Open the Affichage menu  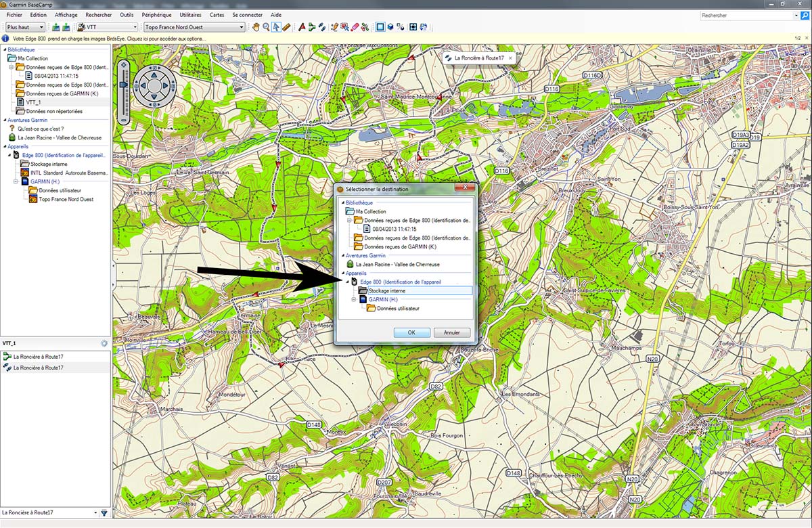point(66,15)
